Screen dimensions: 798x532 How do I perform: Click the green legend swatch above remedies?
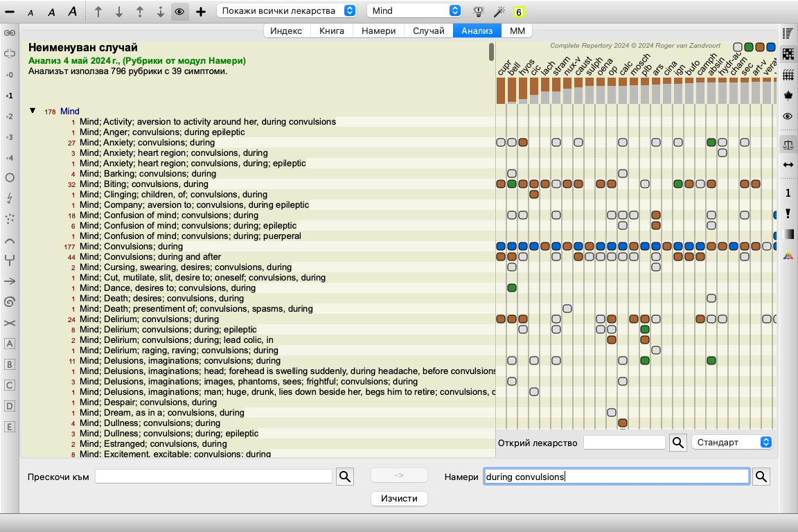pyautogui.click(x=749, y=47)
